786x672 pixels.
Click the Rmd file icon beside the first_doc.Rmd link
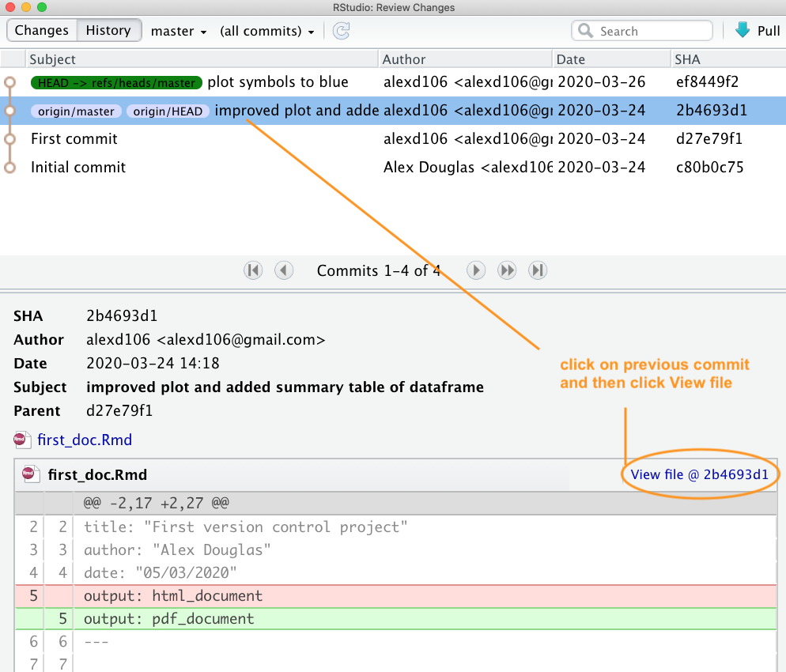coord(22,440)
